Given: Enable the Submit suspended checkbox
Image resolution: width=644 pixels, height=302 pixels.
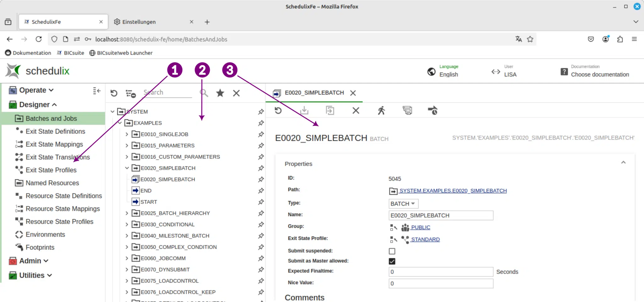Looking at the screenshot, I should tap(392, 251).
